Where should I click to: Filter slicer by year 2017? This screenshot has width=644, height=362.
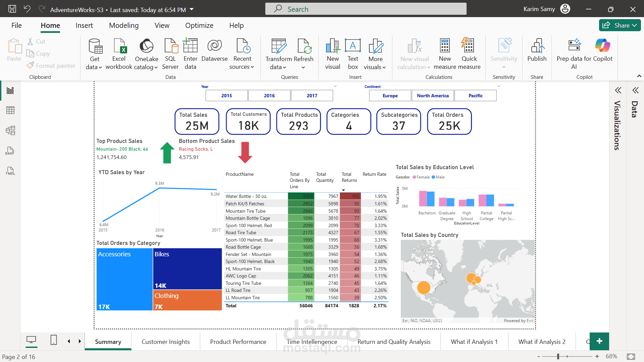coord(312,96)
